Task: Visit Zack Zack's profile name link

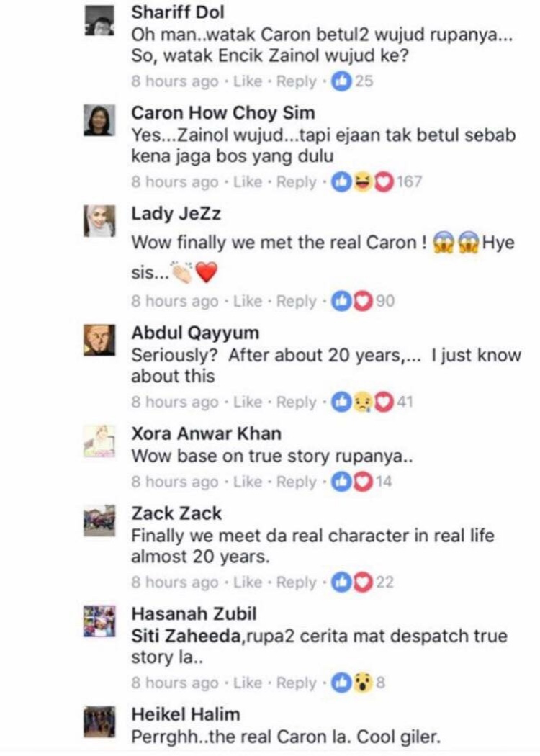Action: click(x=176, y=513)
